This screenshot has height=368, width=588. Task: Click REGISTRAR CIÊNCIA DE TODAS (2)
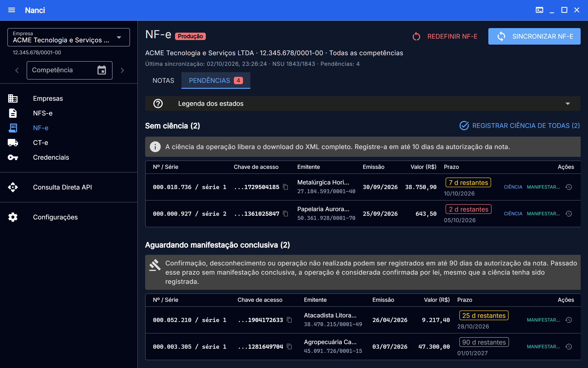520,126
